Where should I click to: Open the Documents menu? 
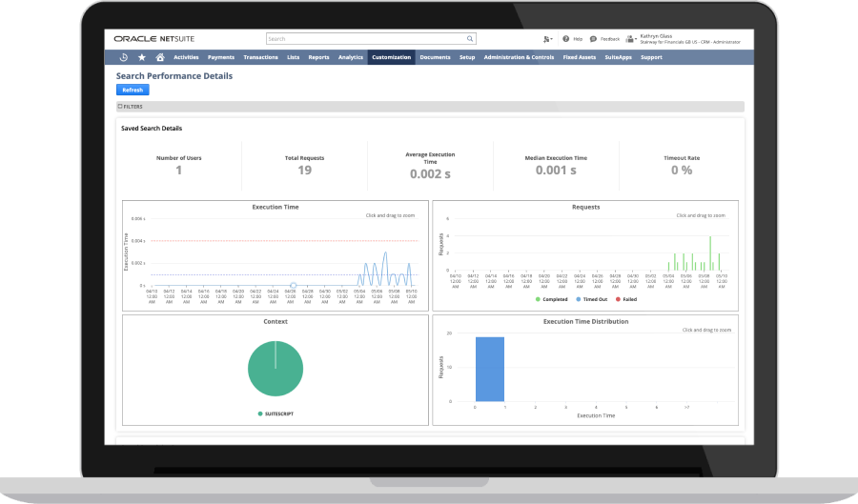pyautogui.click(x=435, y=57)
